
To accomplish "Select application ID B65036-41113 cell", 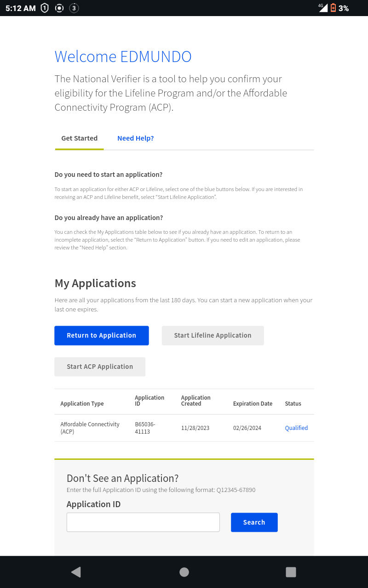I will click(x=145, y=428).
